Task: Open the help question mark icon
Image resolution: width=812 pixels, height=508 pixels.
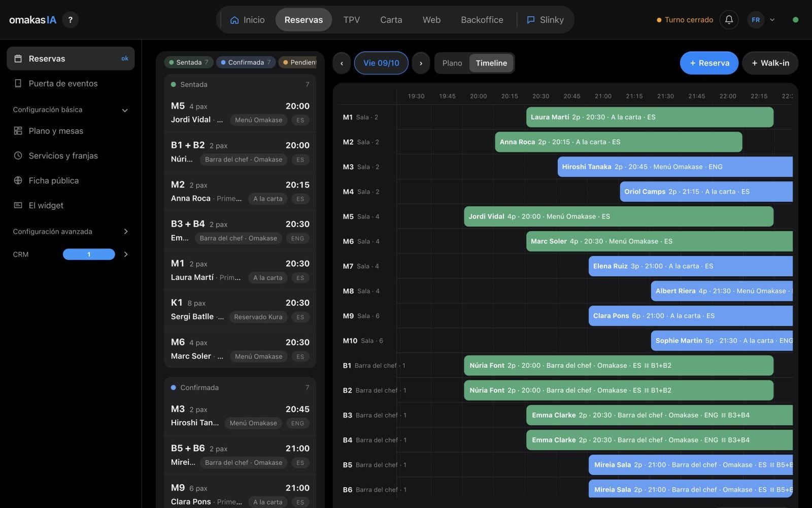Action: tap(70, 20)
